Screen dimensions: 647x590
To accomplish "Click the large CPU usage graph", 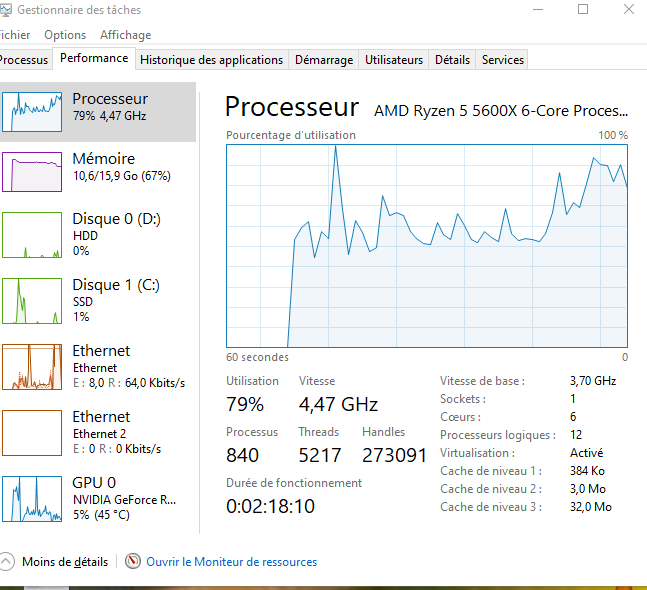I will point(427,246).
